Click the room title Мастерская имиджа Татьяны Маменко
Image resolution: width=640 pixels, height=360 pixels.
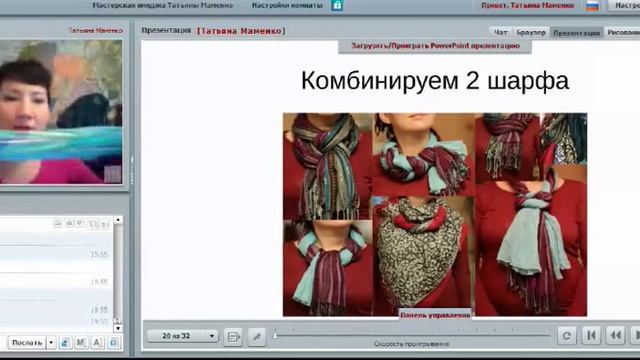point(162,5)
